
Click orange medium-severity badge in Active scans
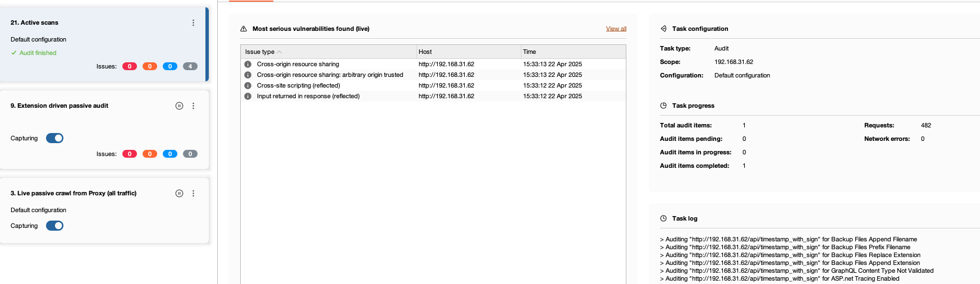tap(150, 66)
